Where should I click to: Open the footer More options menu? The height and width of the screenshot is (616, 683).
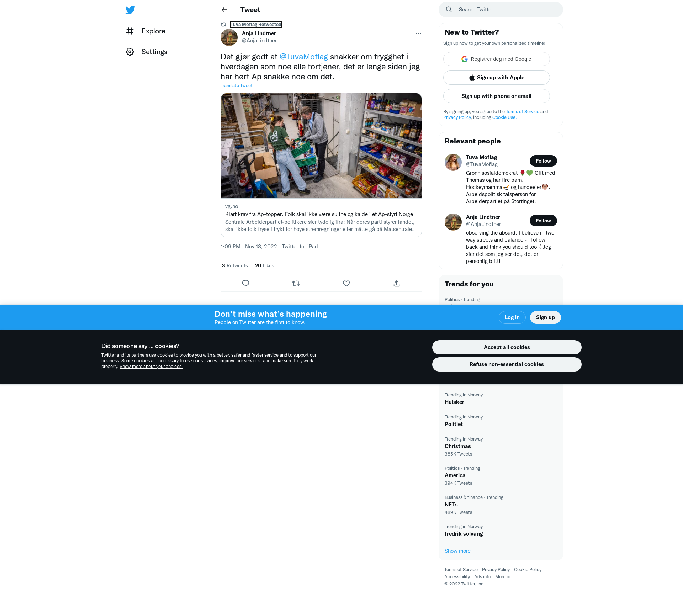click(x=503, y=576)
